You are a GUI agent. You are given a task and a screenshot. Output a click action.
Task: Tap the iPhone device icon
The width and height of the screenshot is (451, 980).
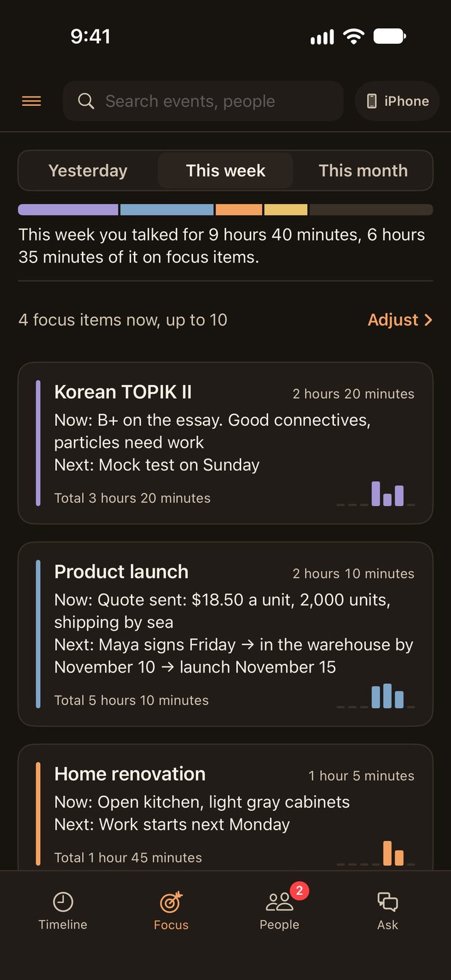coord(371,101)
